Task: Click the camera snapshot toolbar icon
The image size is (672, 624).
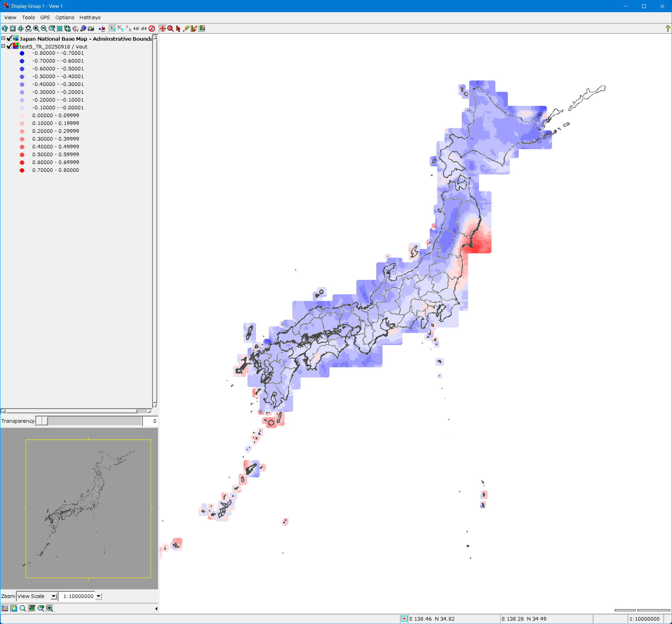Action: point(91,29)
